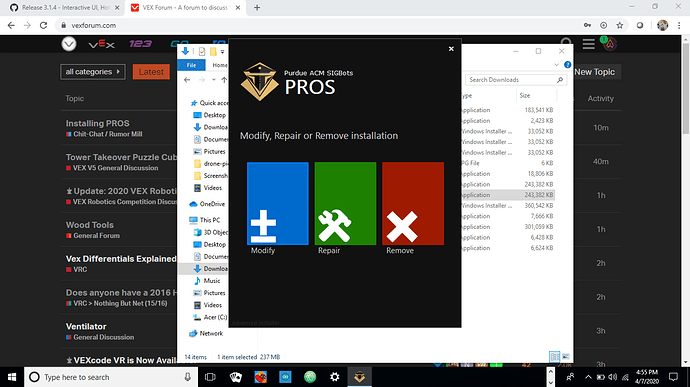Screen dimensions: 690x387
Task: Open the Installing PROS topic
Action: click(x=97, y=123)
